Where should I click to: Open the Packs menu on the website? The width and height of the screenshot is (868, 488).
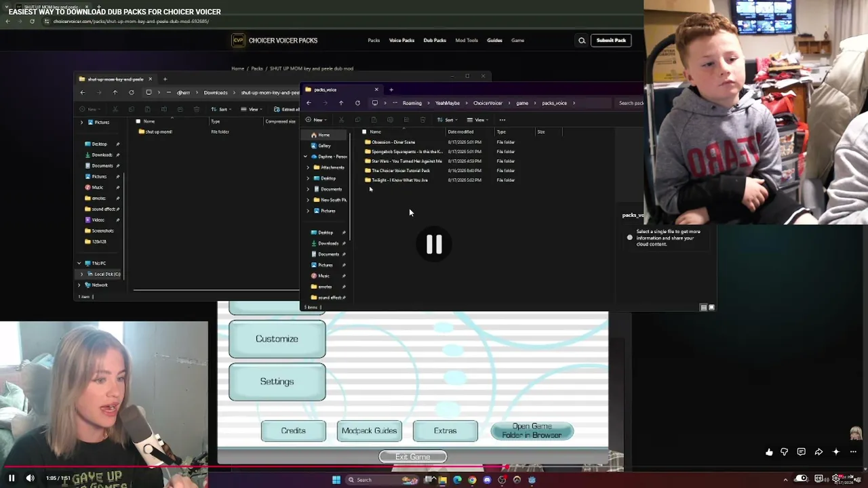[x=374, y=41]
